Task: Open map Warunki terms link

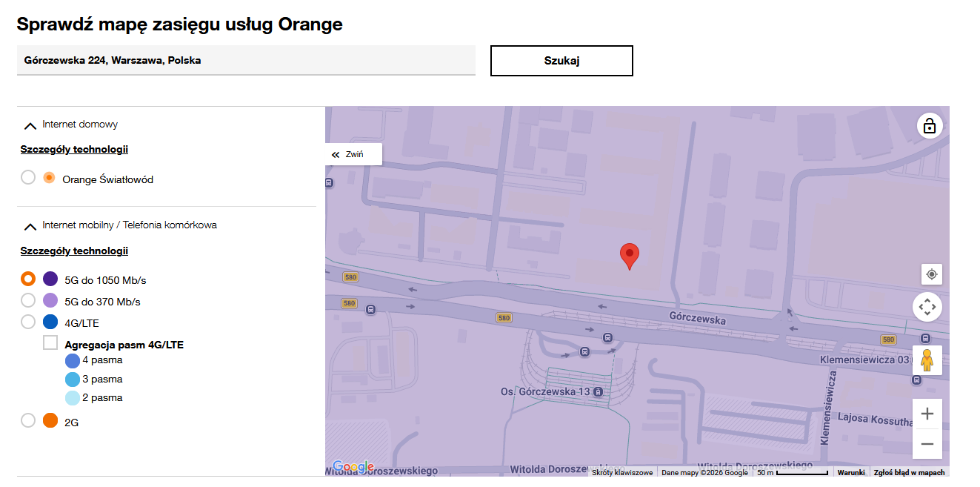Action: [x=851, y=472]
